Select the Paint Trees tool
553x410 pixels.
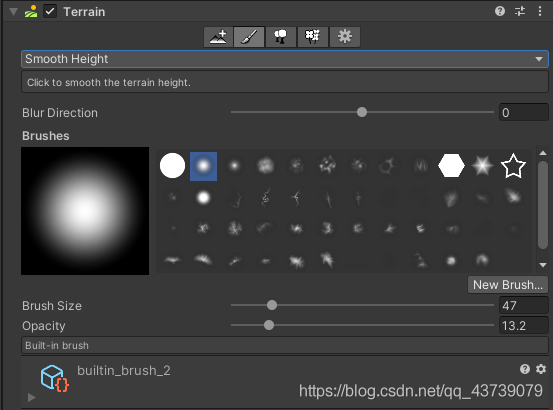point(281,37)
